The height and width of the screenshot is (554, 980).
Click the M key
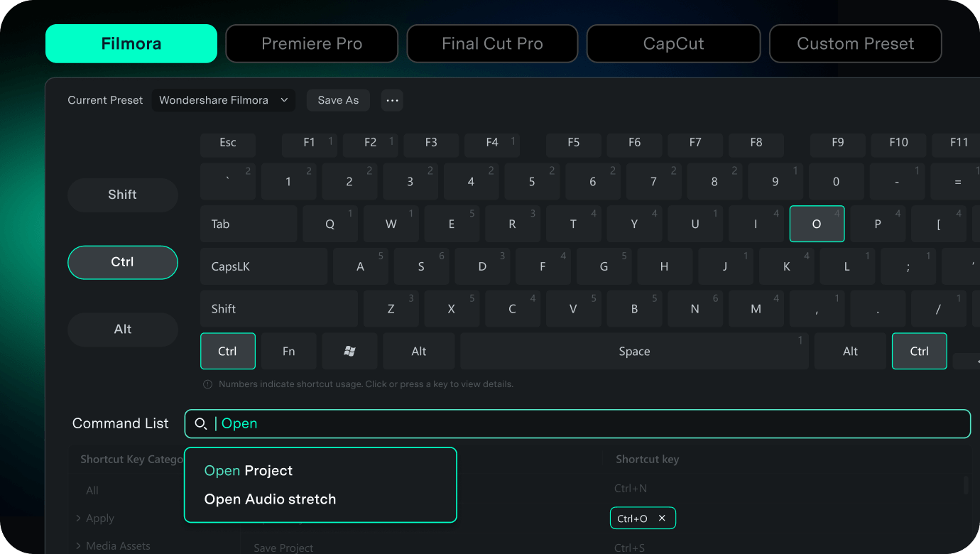[x=756, y=309]
